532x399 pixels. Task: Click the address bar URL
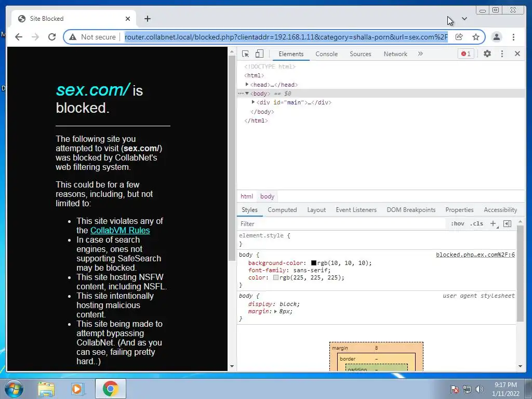[x=286, y=37]
